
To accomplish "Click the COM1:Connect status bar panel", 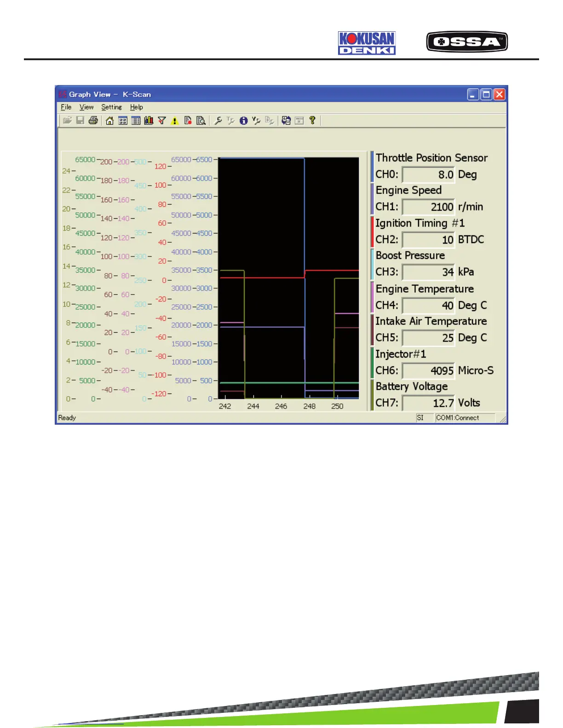I will 465,418.
